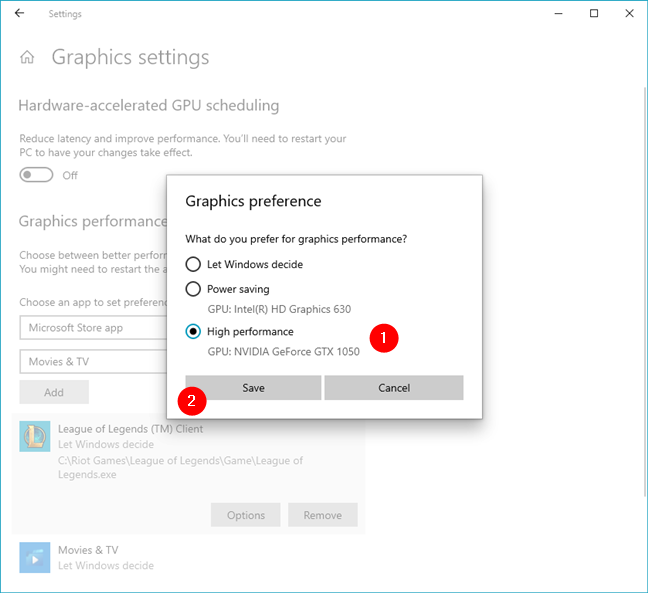The width and height of the screenshot is (648, 593).
Task: Click the Add button under app dropdowns
Action: point(54,392)
